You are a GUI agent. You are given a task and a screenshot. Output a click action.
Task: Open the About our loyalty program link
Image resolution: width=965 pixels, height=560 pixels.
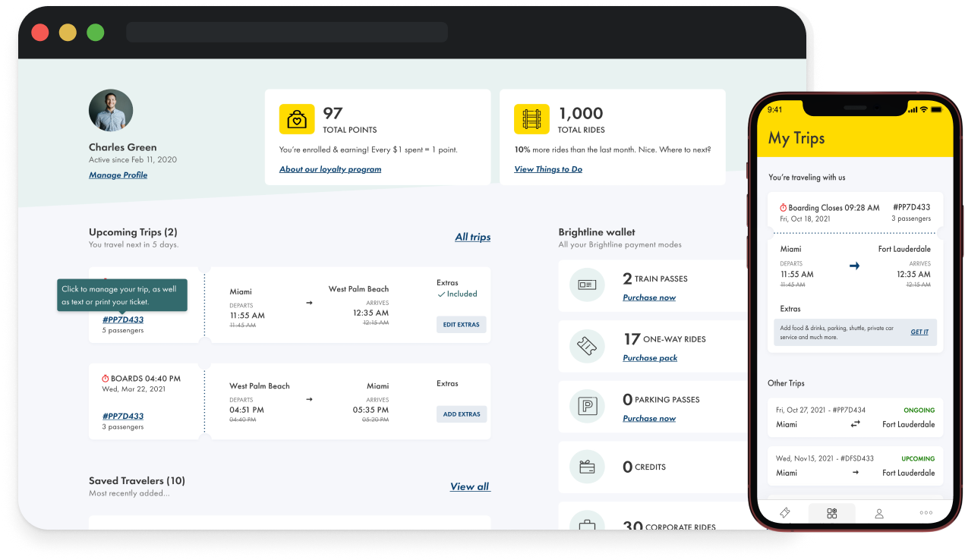tap(330, 169)
